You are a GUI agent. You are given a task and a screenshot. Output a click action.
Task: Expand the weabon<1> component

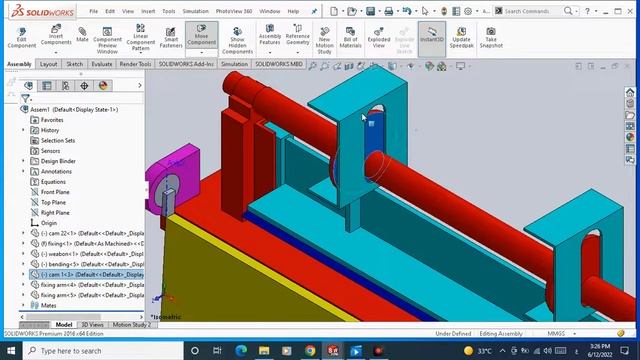(23, 253)
